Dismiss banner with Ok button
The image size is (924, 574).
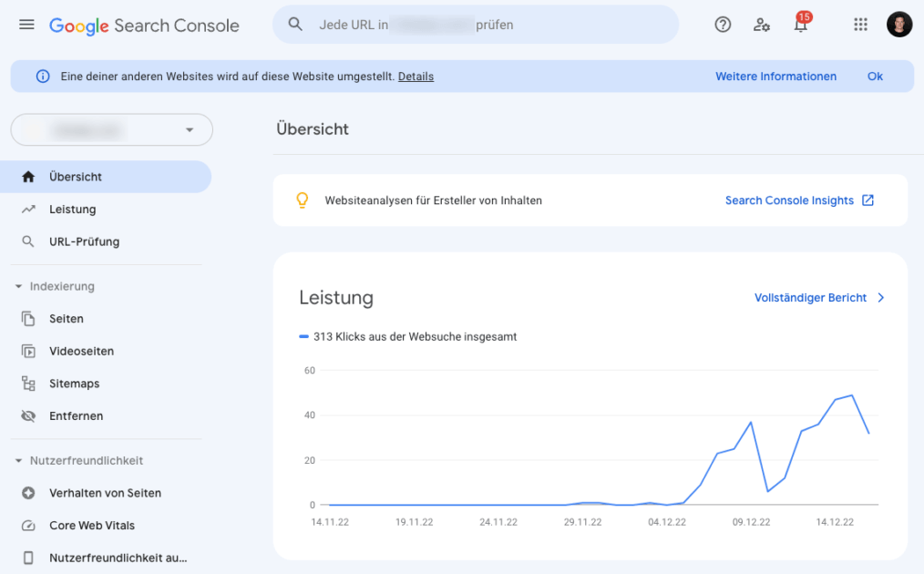[x=875, y=77]
